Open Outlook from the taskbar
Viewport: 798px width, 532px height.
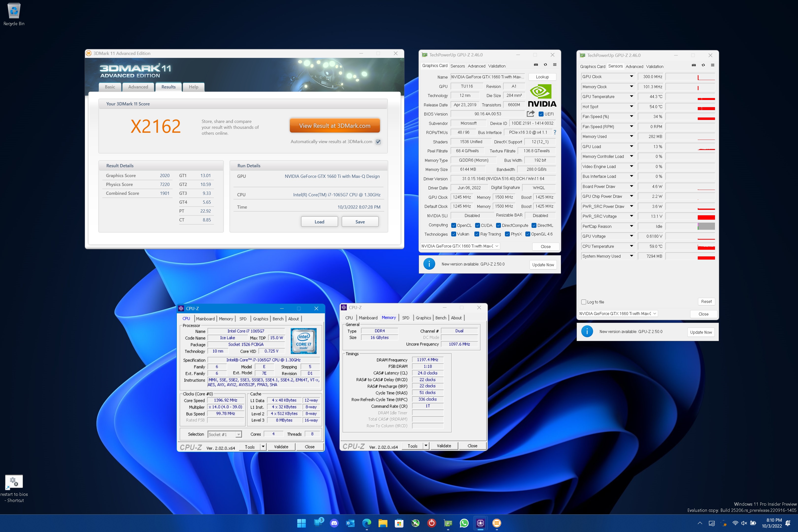pos(350,523)
